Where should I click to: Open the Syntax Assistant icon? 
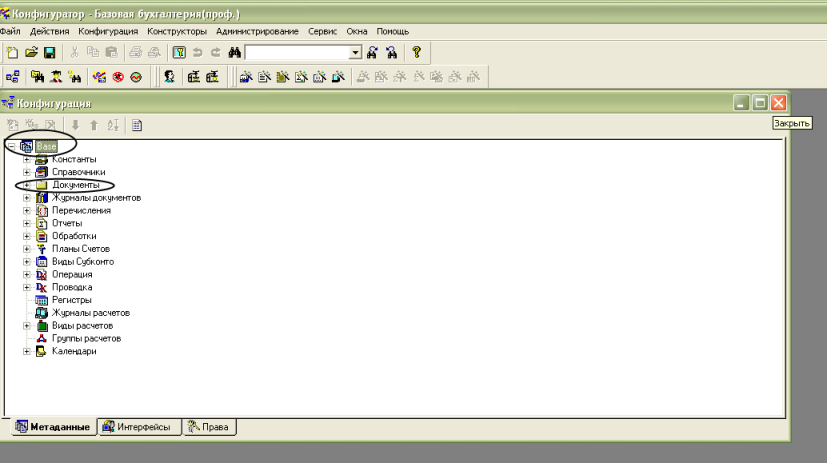[179, 52]
